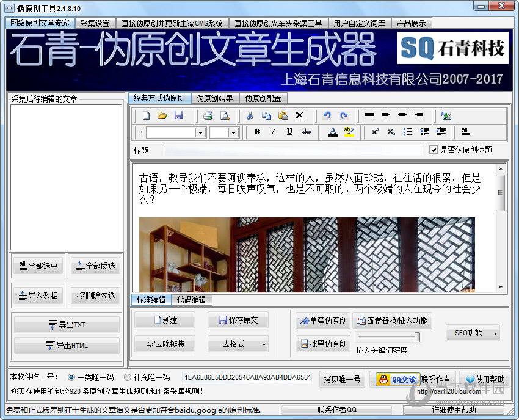Click the 删除勾选 button

[x=95, y=295]
